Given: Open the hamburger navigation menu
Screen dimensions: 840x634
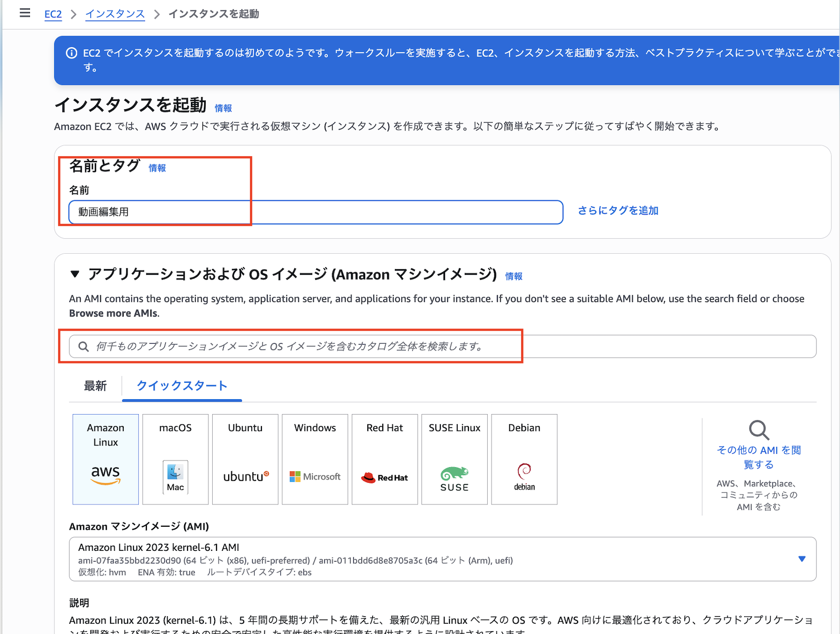Looking at the screenshot, I should (25, 13).
